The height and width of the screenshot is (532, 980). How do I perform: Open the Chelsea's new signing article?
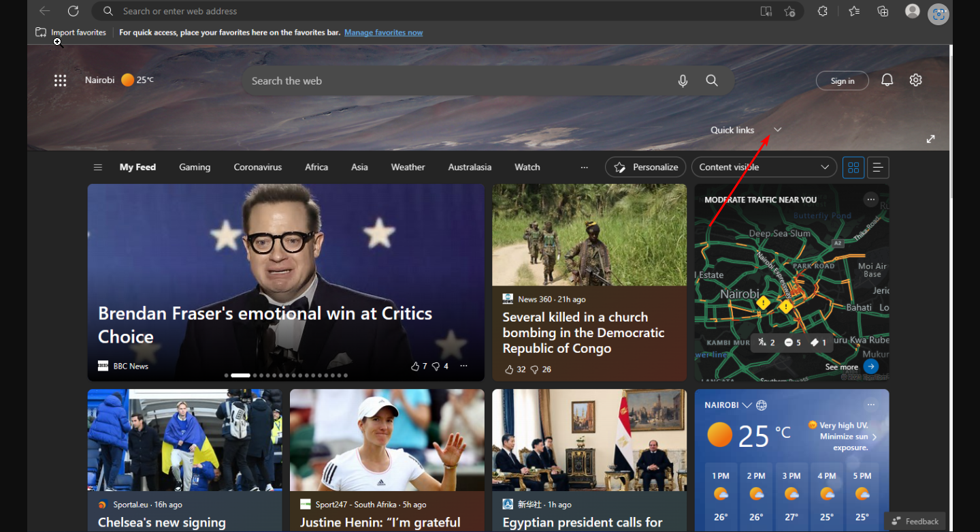tap(162, 522)
